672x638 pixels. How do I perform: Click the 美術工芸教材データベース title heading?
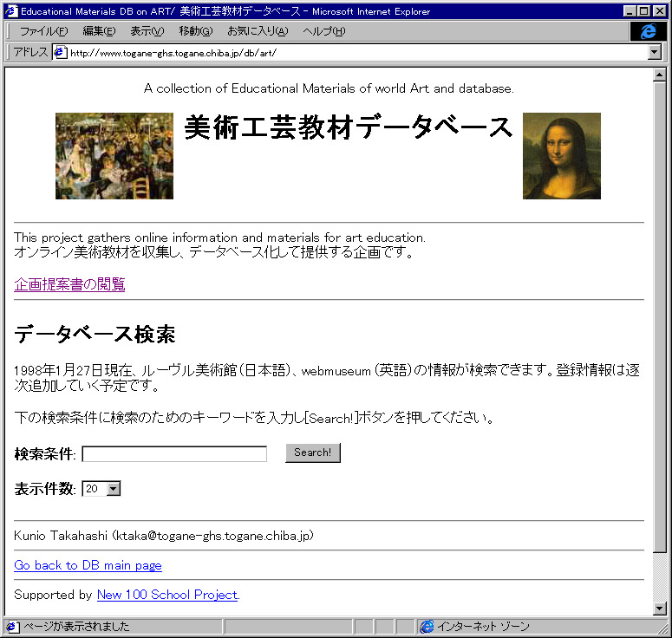[x=348, y=127]
